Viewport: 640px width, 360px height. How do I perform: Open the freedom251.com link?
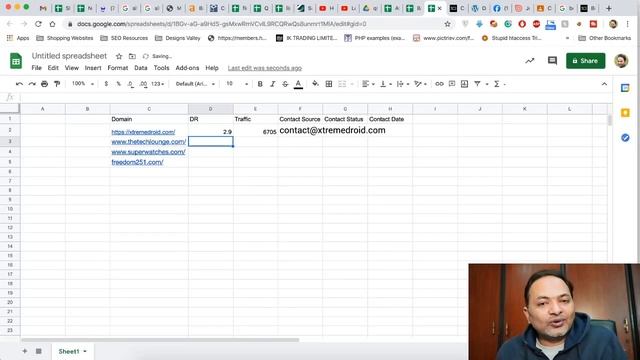click(x=137, y=162)
